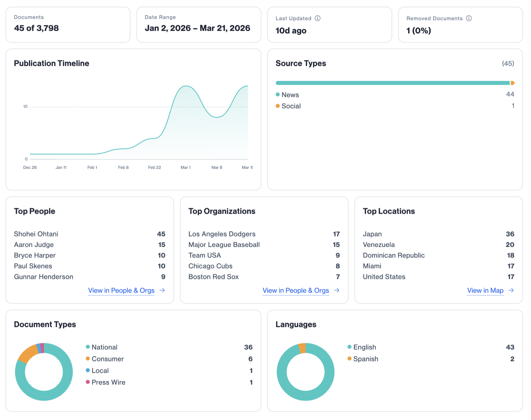
Task: Click arrow icon beside View in Map
Action: [511, 290]
